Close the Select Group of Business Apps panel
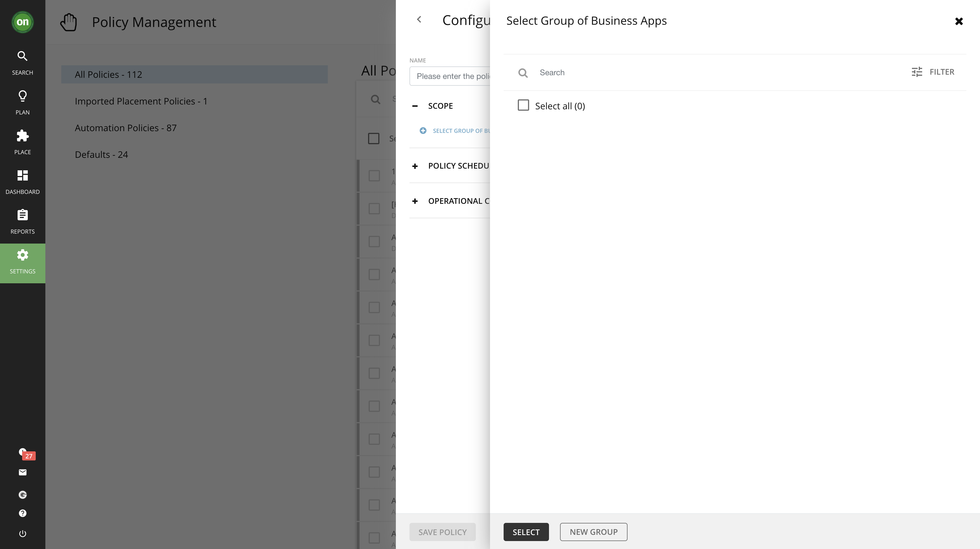Viewport: 980px width, 549px height. click(x=959, y=21)
